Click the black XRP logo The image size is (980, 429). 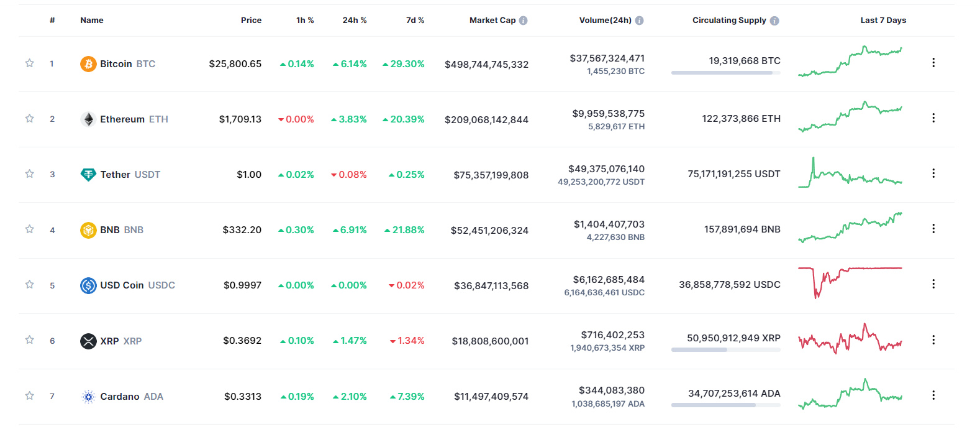(88, 341)
